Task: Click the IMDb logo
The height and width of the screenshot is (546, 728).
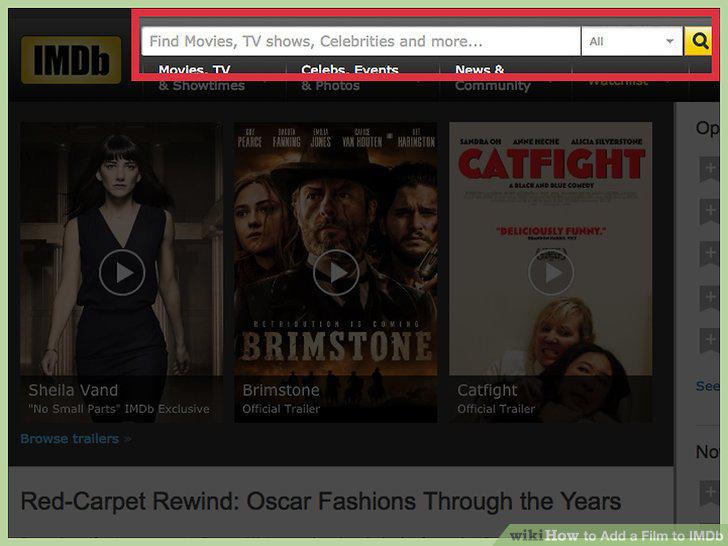Action: [71, 60]
